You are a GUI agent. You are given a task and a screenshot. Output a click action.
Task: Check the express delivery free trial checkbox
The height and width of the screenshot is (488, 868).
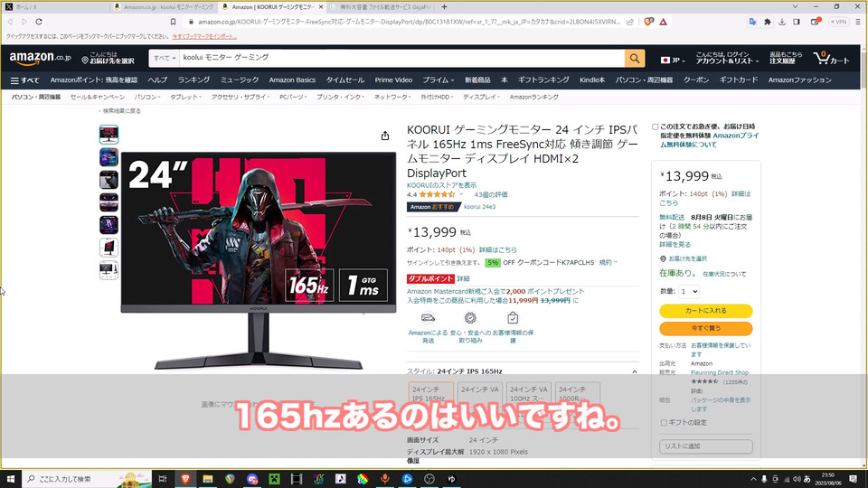(655, 127)
